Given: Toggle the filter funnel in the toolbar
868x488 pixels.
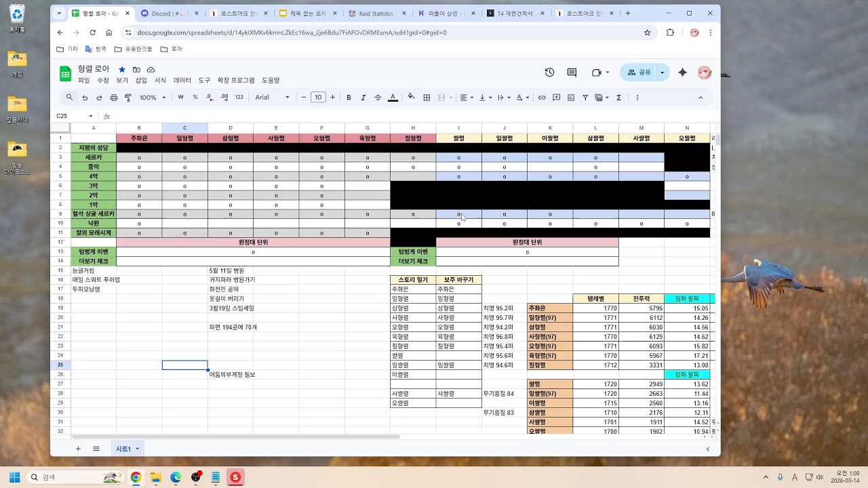Looking at the screenshot, I should (x=585, y=98).
